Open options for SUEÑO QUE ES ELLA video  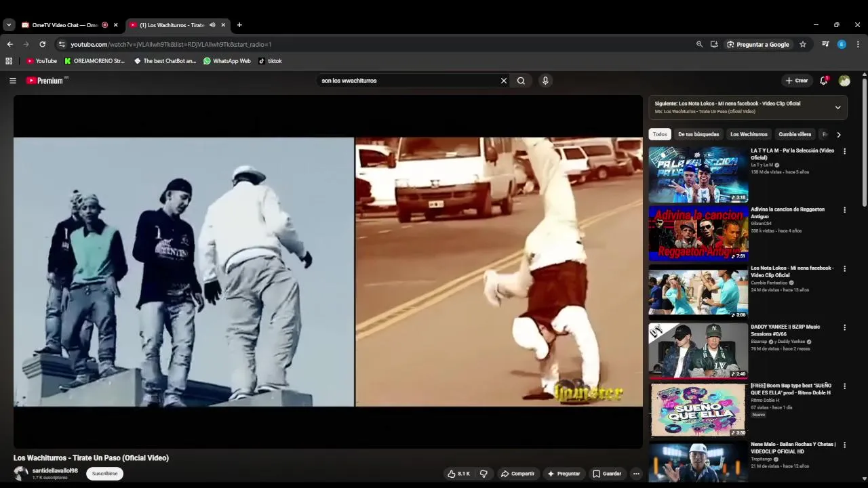[x=844, y=386]
